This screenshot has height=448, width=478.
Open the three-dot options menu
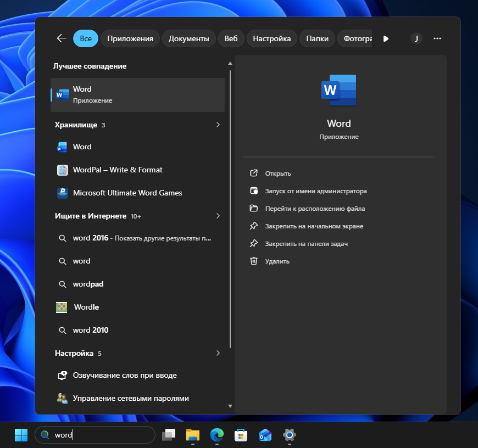pyautogui.click(x=437, y=38)
